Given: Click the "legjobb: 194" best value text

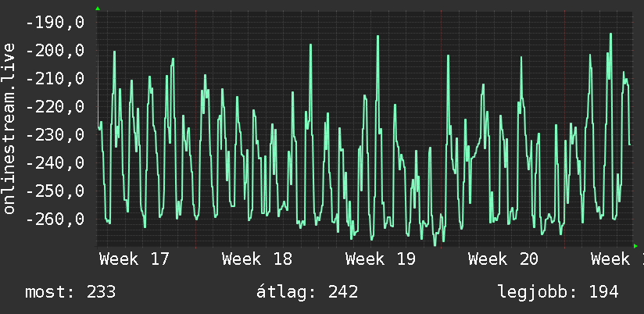Looking at the screenshot, I should pyautogui.click(x=558, y=292).
